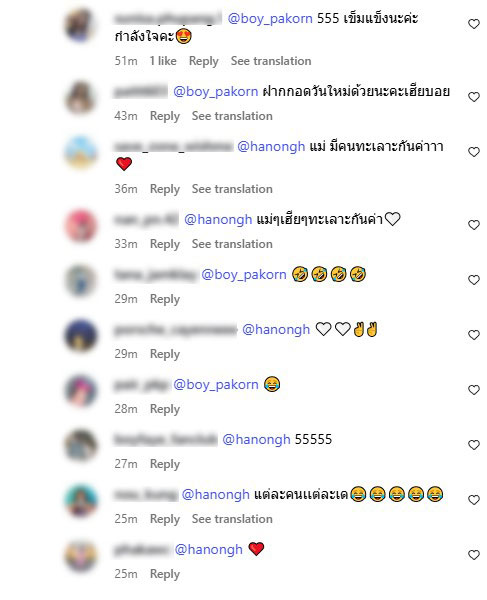
Task: Like the 33m @hanongh comment
Action: [474, 225]
